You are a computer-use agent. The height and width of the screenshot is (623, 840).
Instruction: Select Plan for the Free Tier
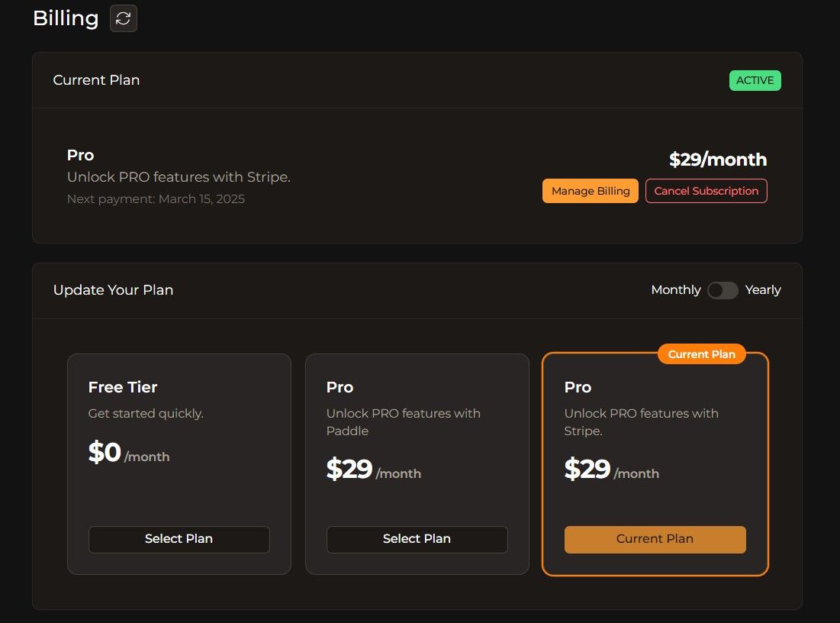[x=179, y=539]
